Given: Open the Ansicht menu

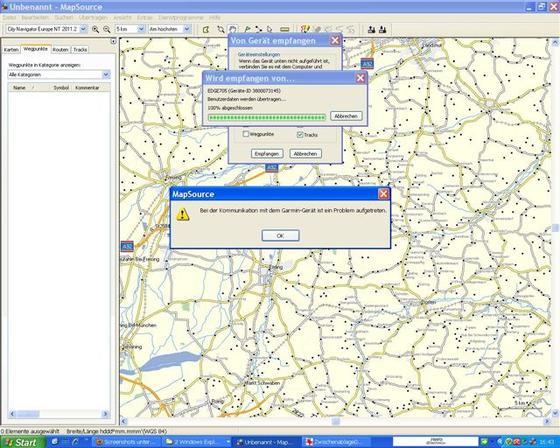Looking at the screenshot, I should (122, 18).
